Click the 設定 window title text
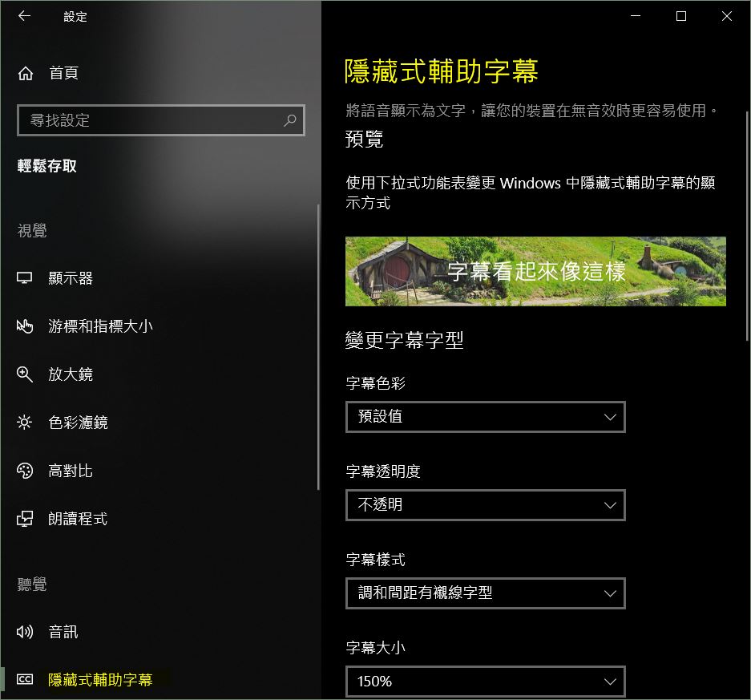This screenshot has height=700, width=751. (75, 17)
